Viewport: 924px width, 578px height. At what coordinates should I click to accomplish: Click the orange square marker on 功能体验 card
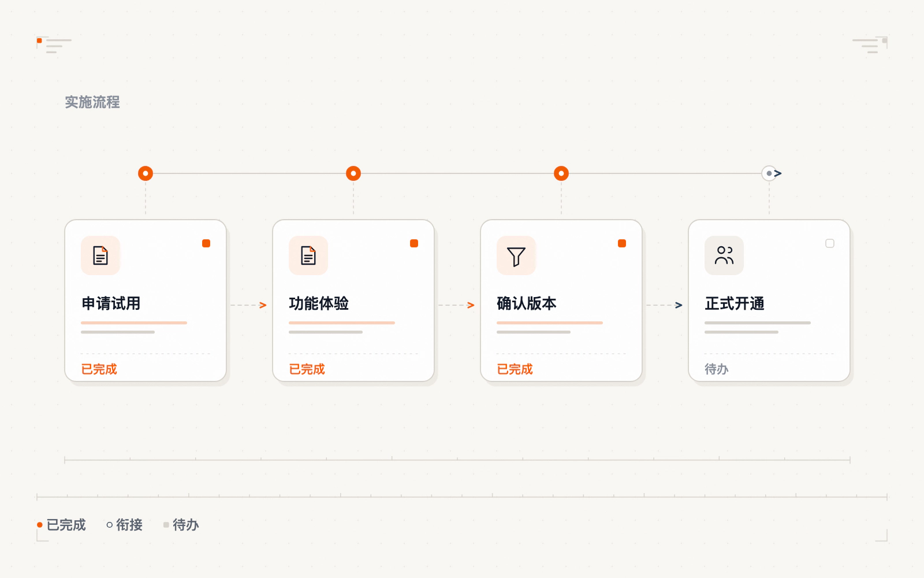tap(414, 243)
